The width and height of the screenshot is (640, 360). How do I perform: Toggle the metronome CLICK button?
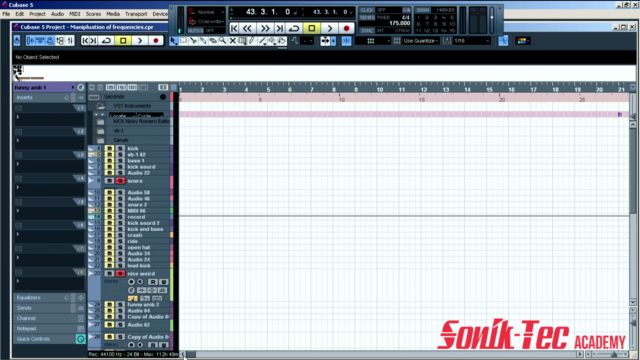coord(367,10)
